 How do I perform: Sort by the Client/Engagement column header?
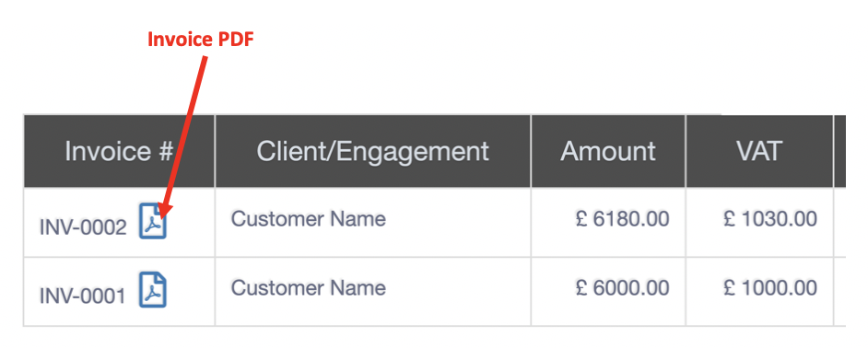click(372, 151)
